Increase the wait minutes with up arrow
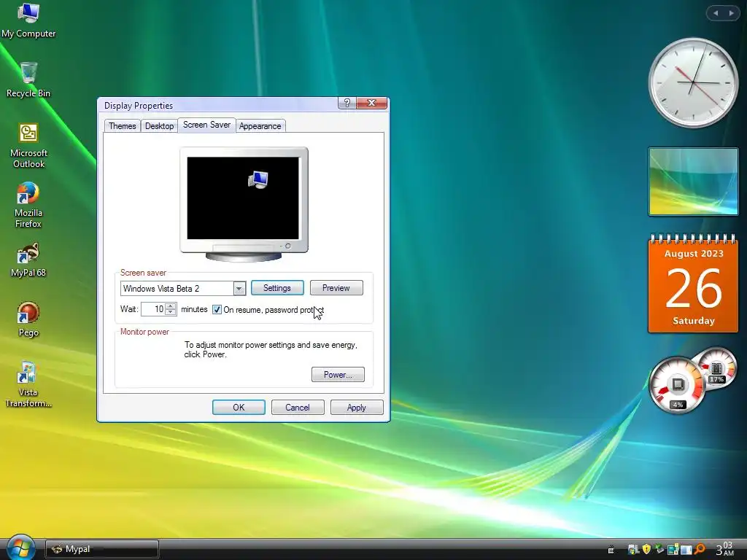The width and height of the screenshot is (747, 560). pos(171,306)
